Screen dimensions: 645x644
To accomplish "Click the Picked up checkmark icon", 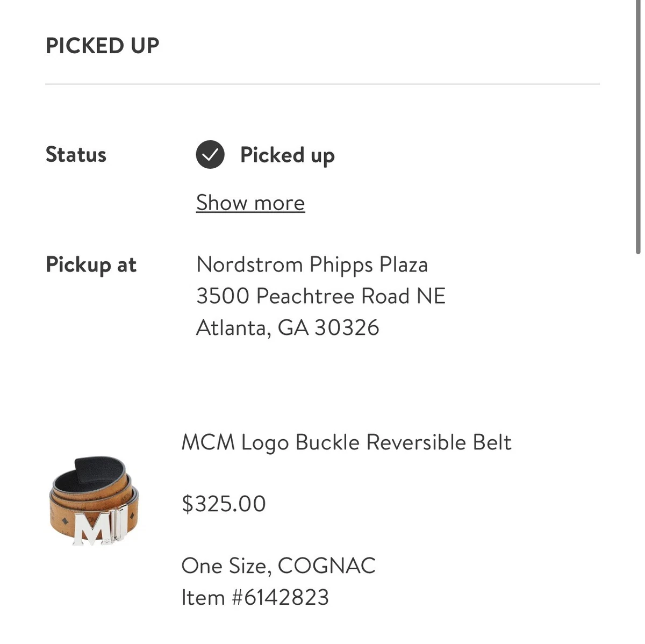I will [210, 155].
